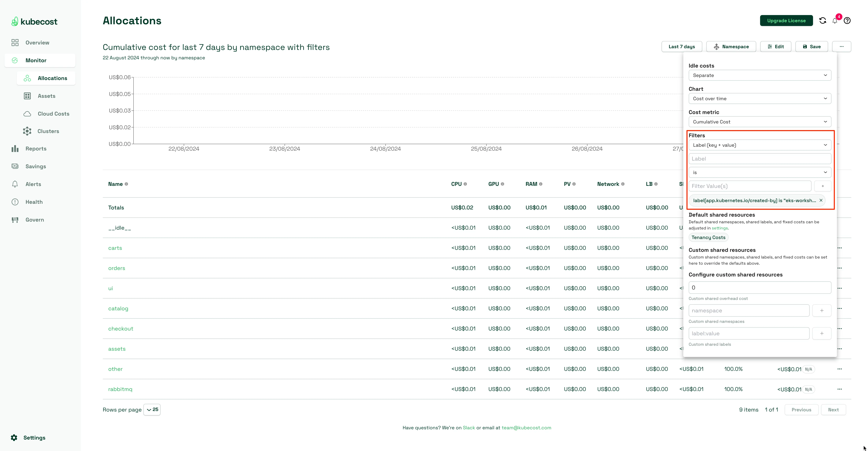Click the Kubecost logo
This screenshot has width=868, height=451.
pyautogui.click(x=34, y=22)
